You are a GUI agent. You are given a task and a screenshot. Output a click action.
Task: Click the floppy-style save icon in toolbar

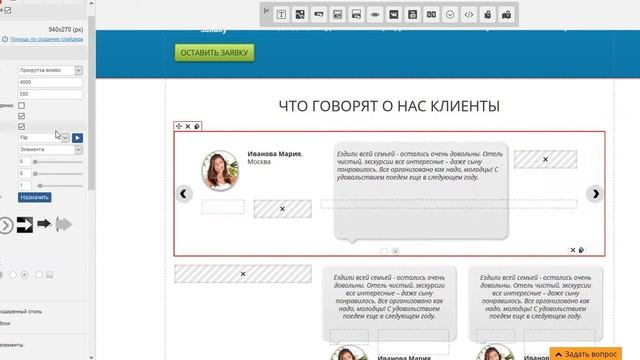(412, 15)
